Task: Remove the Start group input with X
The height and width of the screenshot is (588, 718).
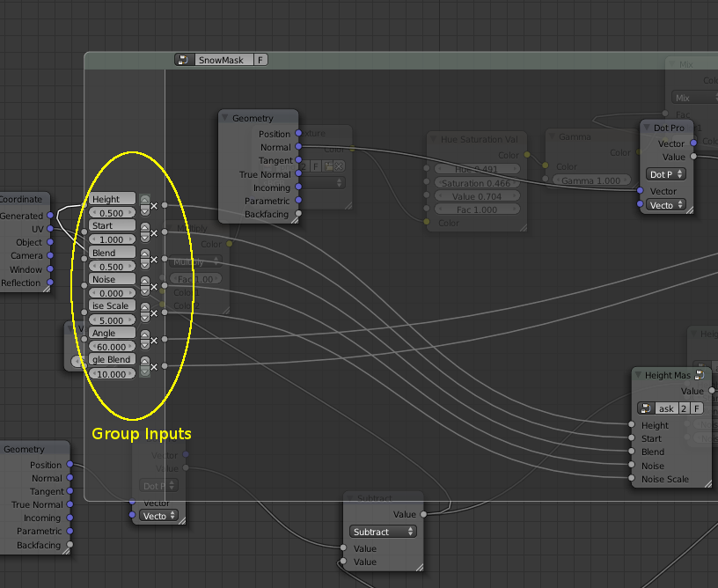Action: [x=154, y=233]
